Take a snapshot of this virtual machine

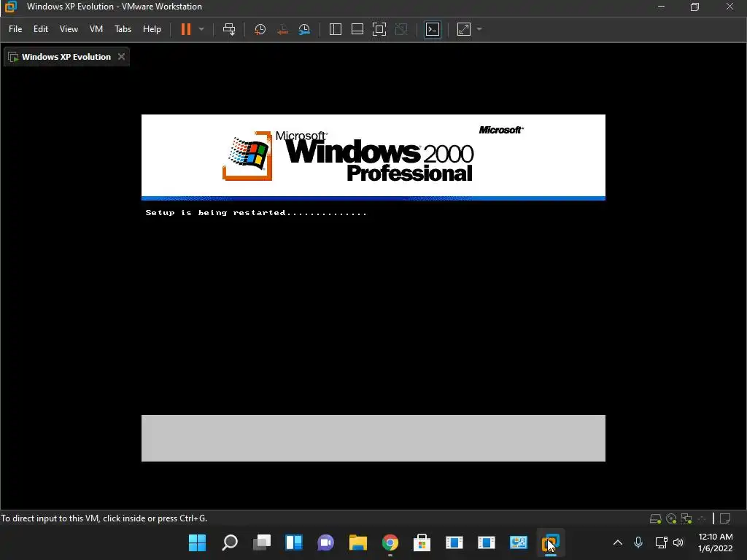(260, 29)
